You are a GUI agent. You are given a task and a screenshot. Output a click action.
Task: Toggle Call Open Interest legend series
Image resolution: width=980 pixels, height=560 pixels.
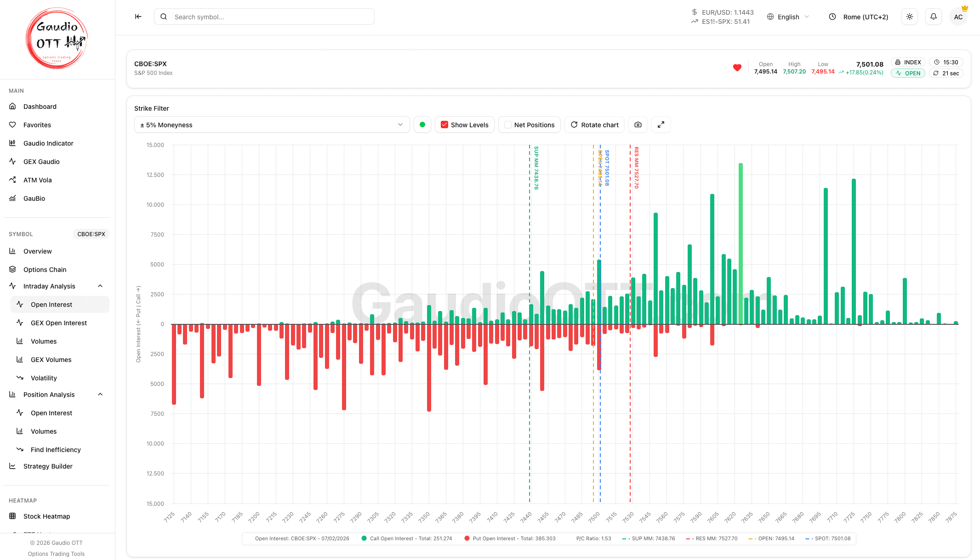click(x=407, y=538)
